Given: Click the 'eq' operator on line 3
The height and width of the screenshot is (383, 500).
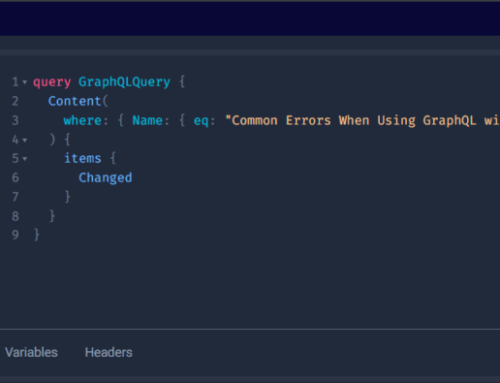Looking at the screenshot, I should pos(201,121).
